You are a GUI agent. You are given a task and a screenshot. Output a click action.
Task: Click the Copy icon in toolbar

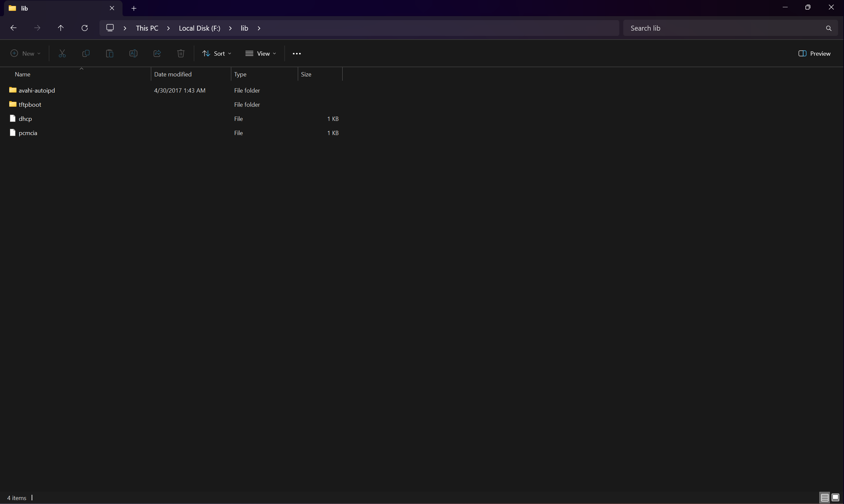coord(86,53)
